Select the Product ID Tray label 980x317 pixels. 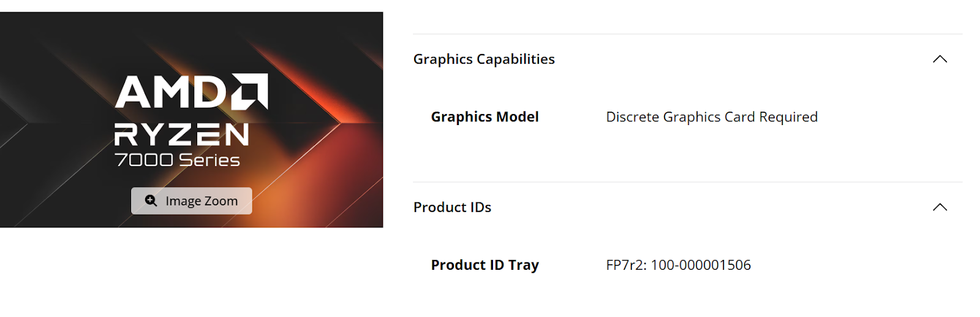pyautogui.click(x=484, y=265)
